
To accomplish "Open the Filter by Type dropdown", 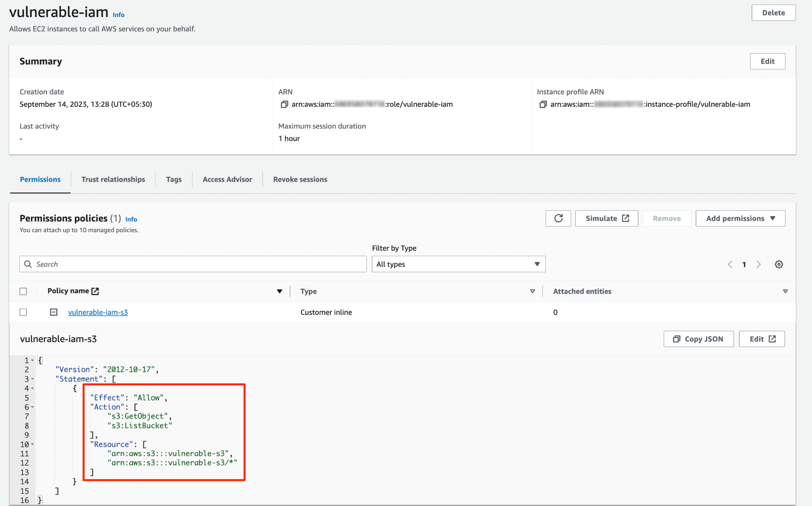I will coord(458,264).
